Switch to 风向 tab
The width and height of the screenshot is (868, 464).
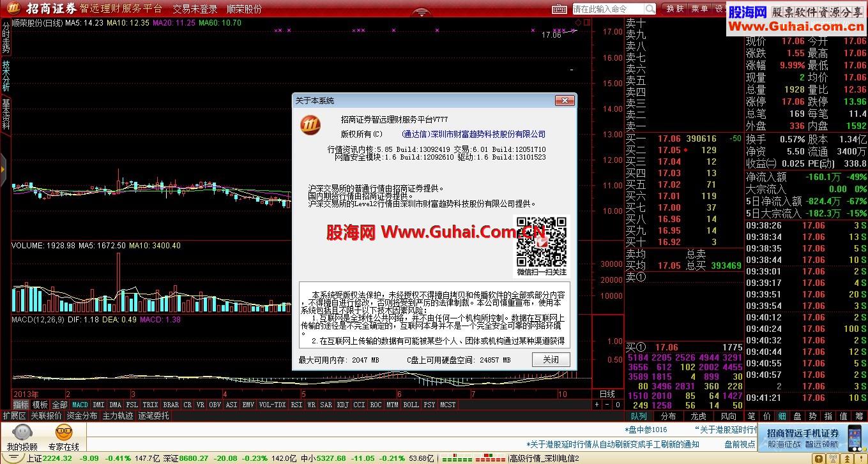(729, 416)
